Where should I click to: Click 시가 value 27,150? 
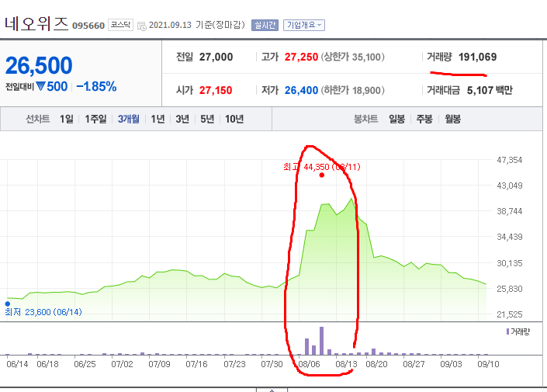216,90
